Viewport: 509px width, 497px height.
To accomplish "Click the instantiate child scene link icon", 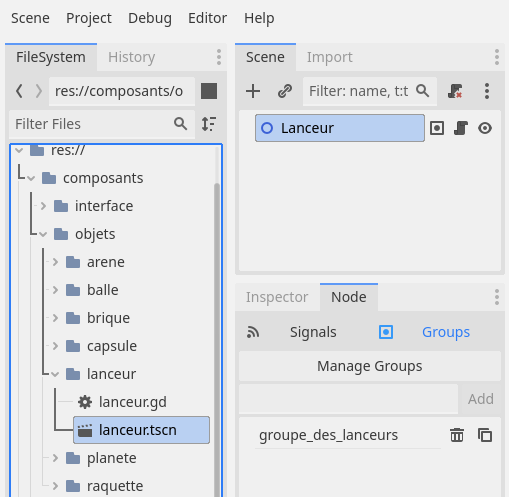I will [285, 91].
